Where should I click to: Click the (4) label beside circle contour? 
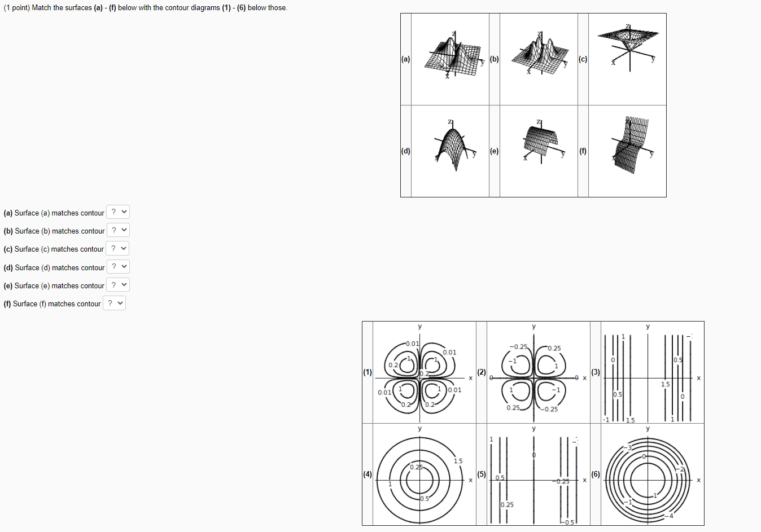point(368,474)
